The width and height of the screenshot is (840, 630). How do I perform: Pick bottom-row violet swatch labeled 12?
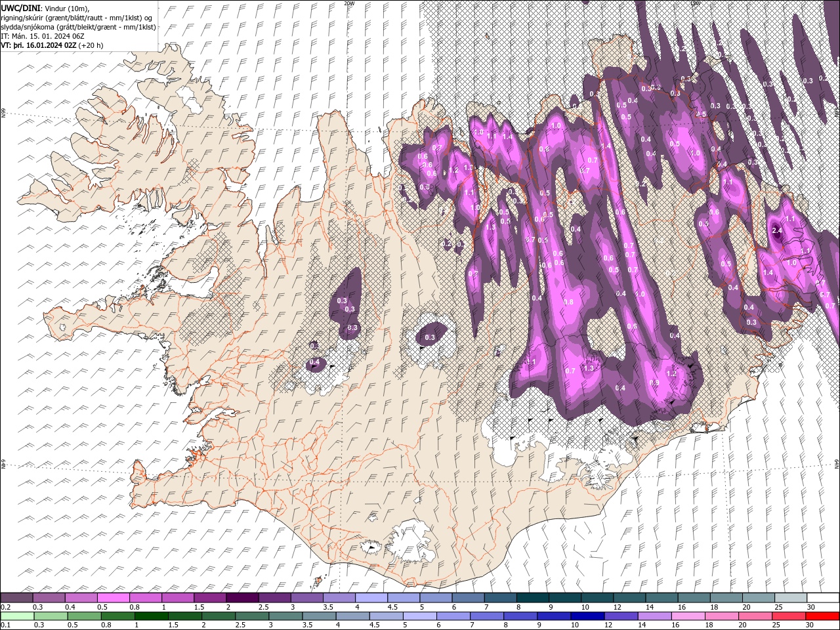621,616
